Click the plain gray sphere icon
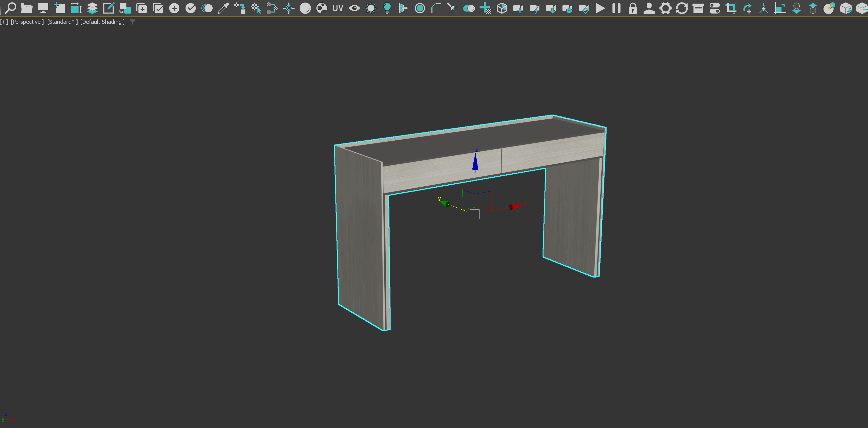This screenshot has height=428, width=868. click(x=305, y=8)
